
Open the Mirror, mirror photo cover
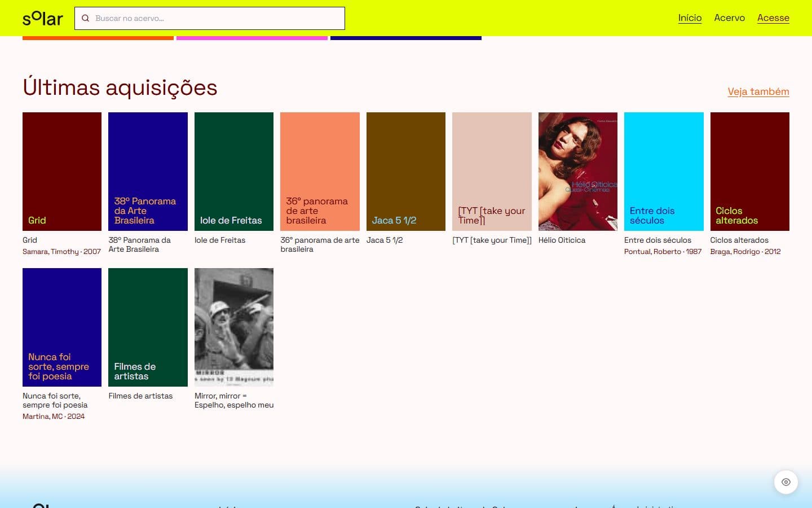234,327
